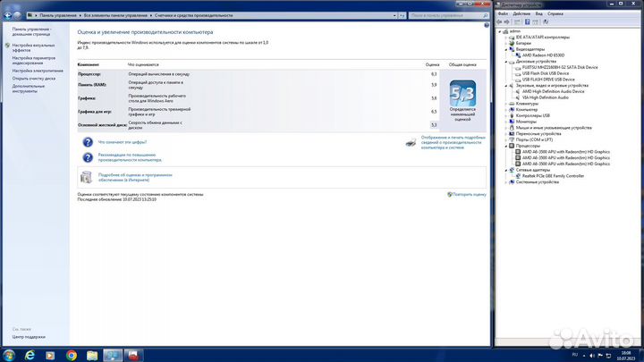This screenshot has height=362, width=644.
Task: Click 'Панель управления' breadcrumb in address bar
Action: [58, 15]
